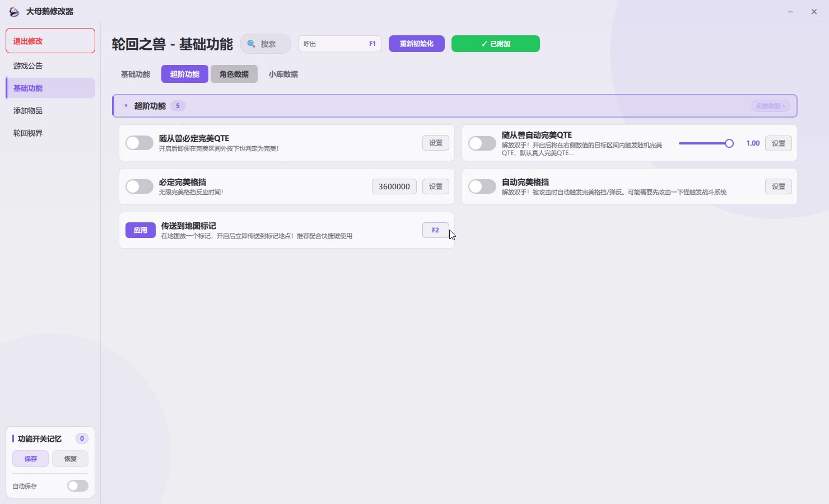This screenshot has height=504, width=829.
Task: Open 添加物品 in sidebar
Action: (x=50, y=110)
